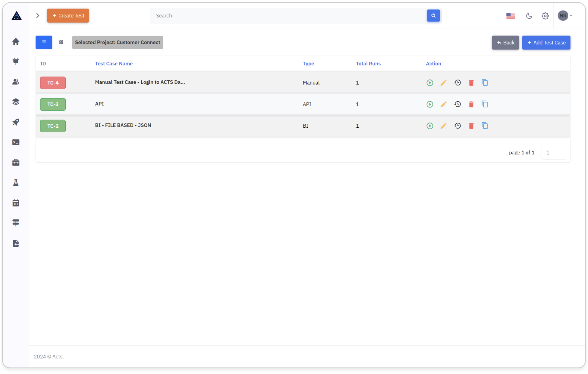Open the file export icon in sidebar
Image resolution: width=588 pixels, height=374 pixels.
pyautogui.click(x=16, y=243)
